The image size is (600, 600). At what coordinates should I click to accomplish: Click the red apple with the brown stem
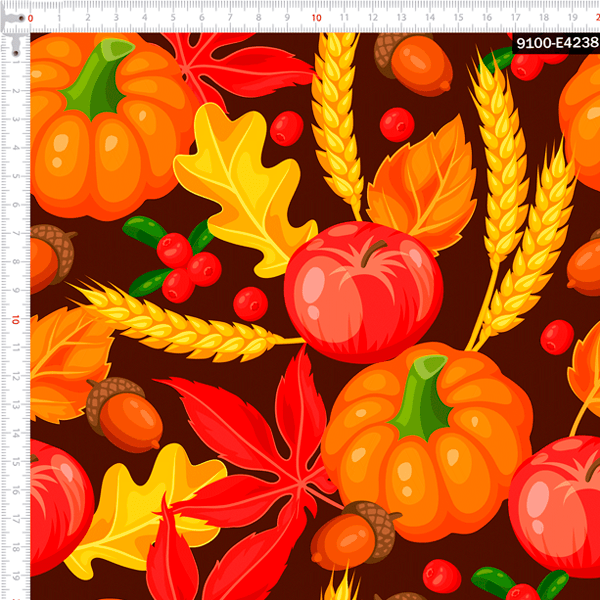click(362, 290)
